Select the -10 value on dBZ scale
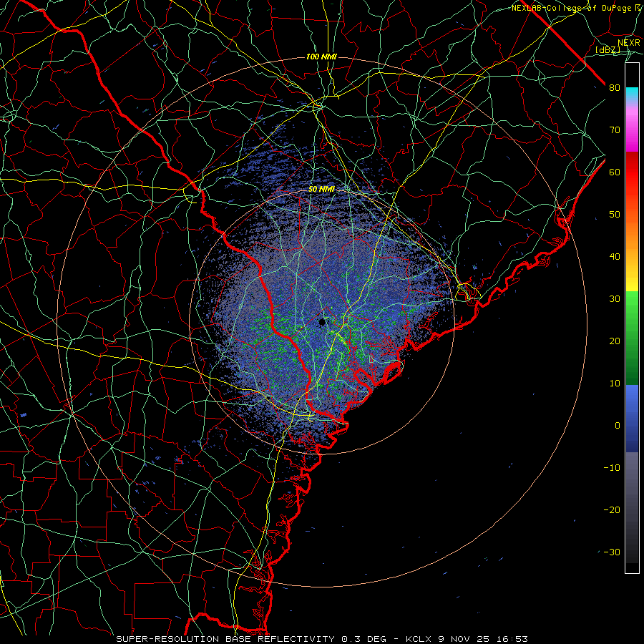The image size is (644, 644). tap(612, 468)
